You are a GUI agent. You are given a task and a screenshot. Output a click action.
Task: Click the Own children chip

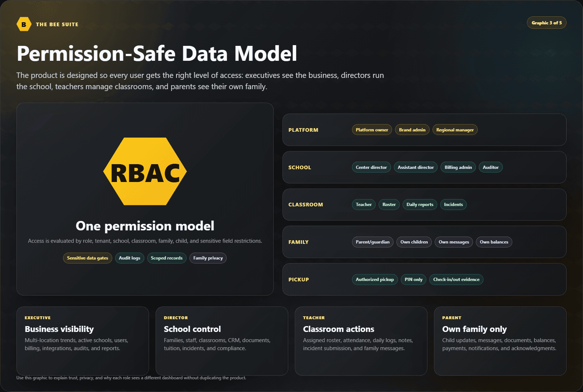(x=414, y=242)
